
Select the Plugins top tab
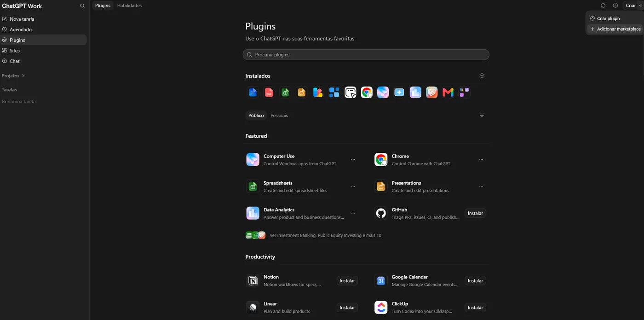tap(103, 6)
